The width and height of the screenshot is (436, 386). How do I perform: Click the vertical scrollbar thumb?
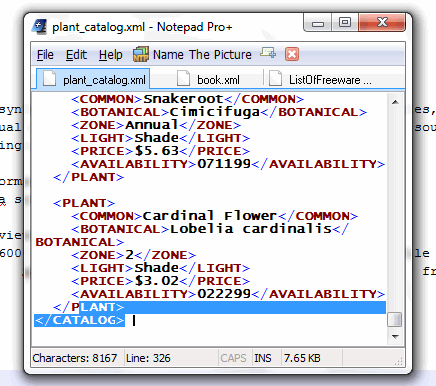(395, 319)
